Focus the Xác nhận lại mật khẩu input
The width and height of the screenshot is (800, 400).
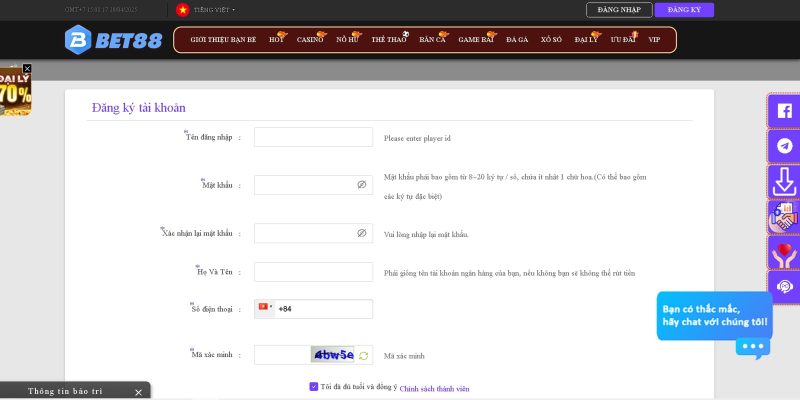pyautogui.click(x=313, y=233)
